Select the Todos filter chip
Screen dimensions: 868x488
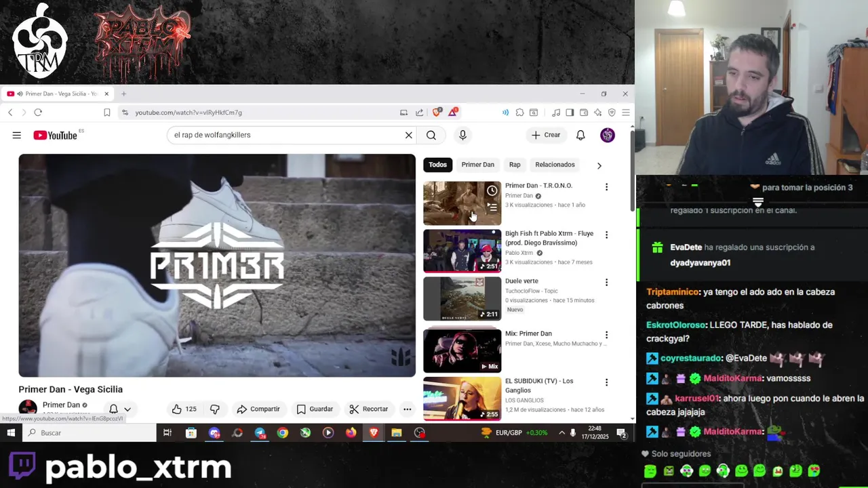coord(437,165)
